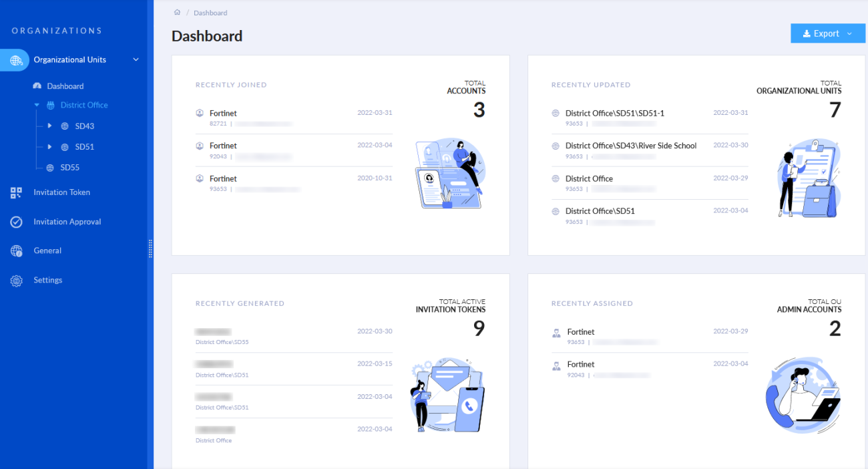Click the Organizational Units globe icon
This screenshot has width=868, height=469.
pos(15,59)
